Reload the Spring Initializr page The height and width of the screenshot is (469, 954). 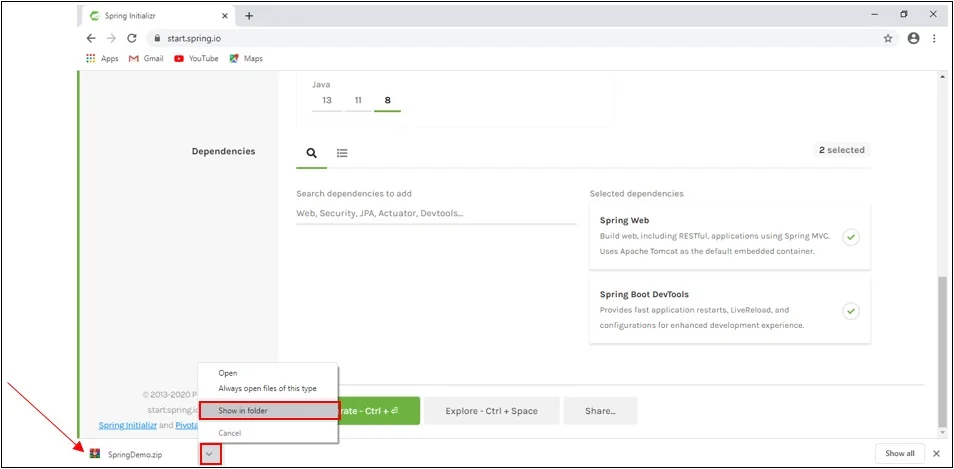tap(131, 38)
